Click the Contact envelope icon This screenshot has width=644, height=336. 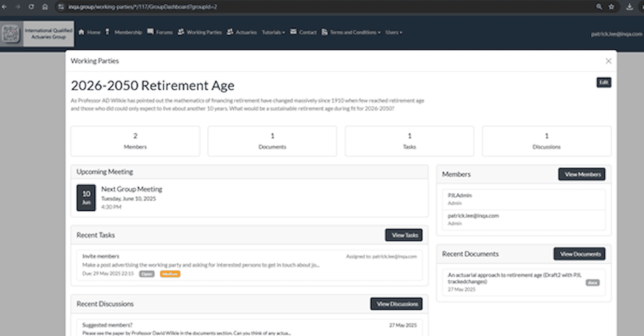coord(293,32)
